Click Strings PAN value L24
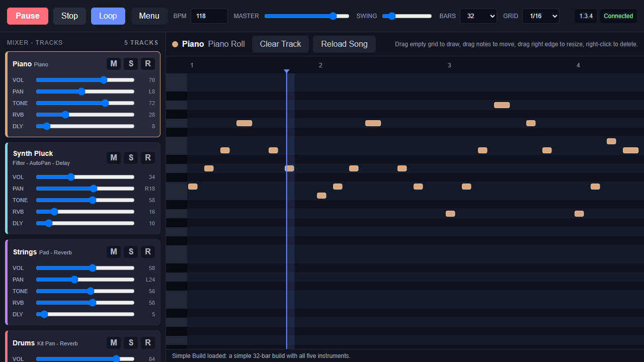 (x=150, y=280)
